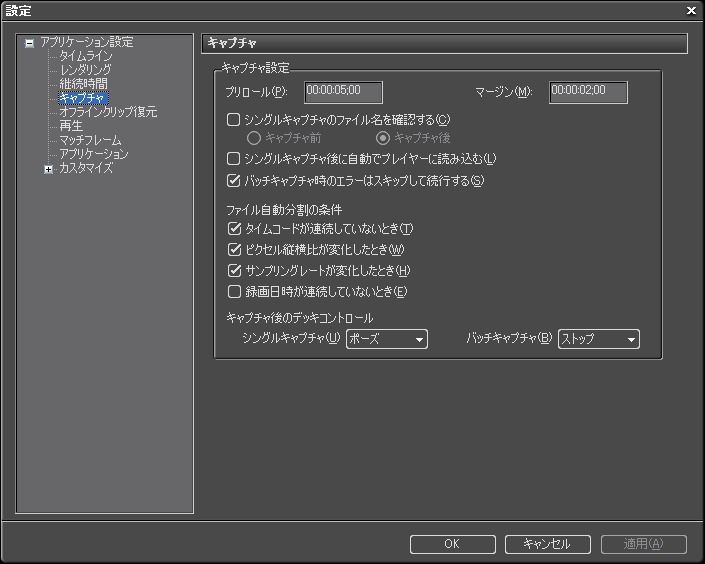
Task: Uncheck ピクセル縦横比が変化したとき checkbox
Action: (234, 249)
